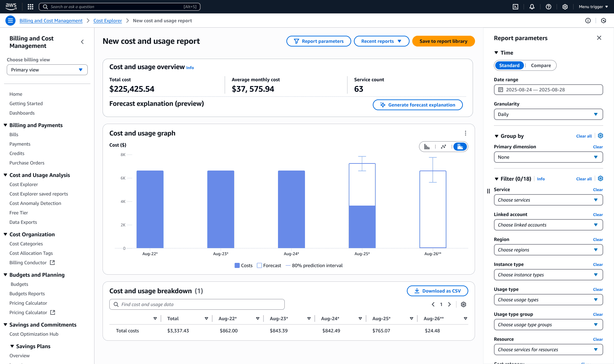Click Download as CSV button
Image resolution: width=614 pixels, height=364 pixels.
[x=437, y=291]
